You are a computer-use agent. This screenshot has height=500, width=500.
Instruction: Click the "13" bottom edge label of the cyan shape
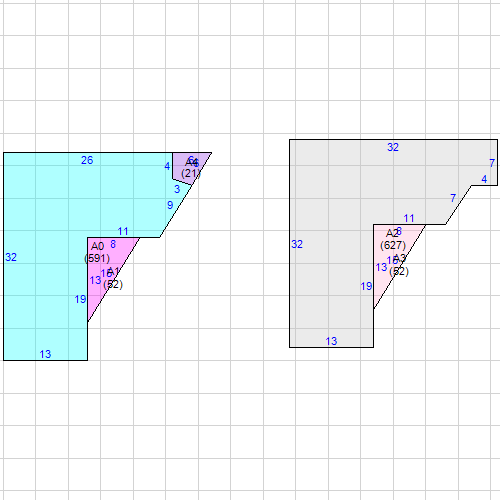(x=45, y=354)
